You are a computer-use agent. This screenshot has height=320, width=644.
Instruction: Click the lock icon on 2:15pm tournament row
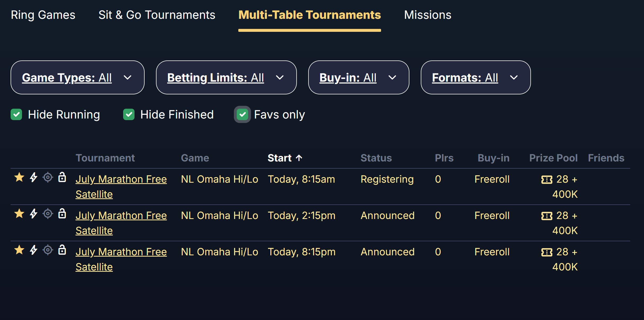click(x=62, y=213)
